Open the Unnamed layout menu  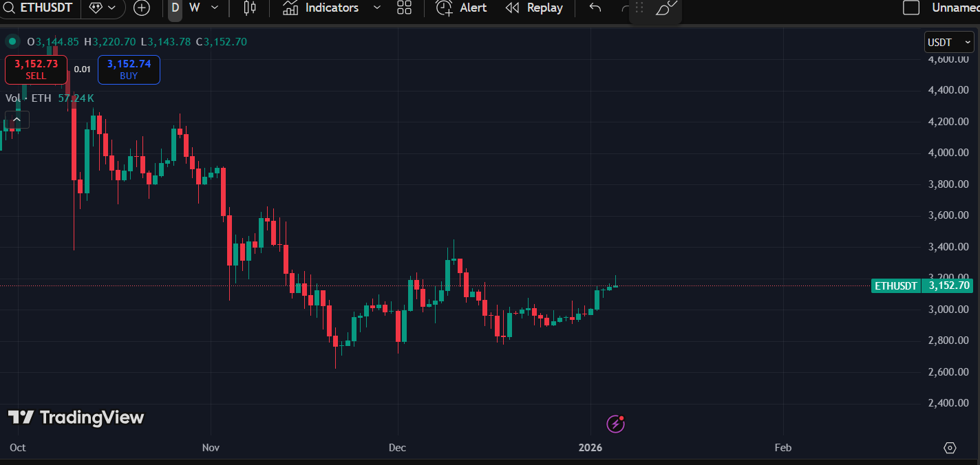955,8
